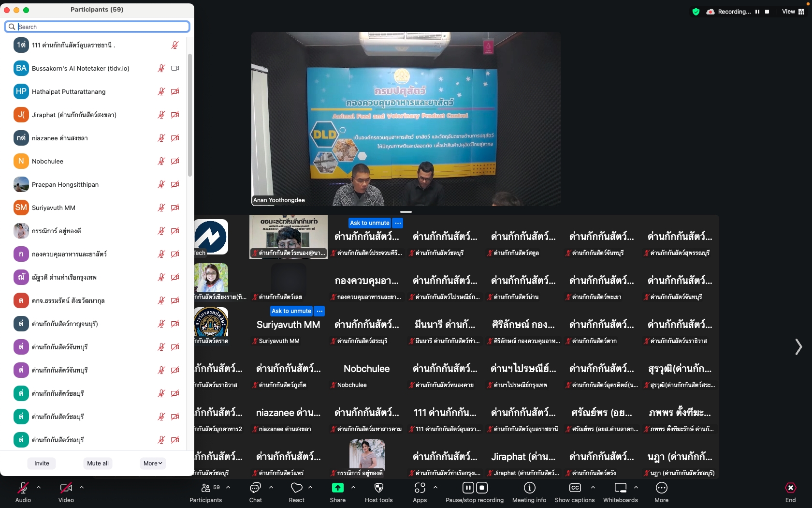Toggle the Audio mute microphone
Screen dimensions: 812x508
[23, 488]
